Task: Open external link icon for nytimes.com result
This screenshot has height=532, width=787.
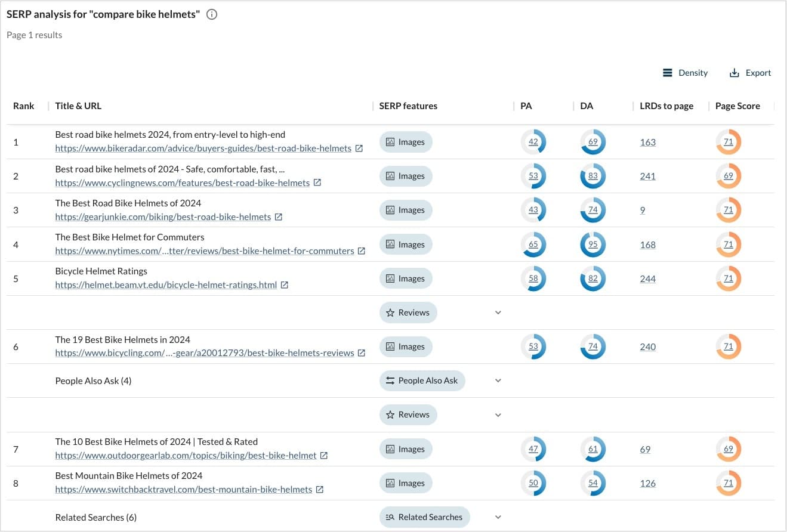Action: (x=362, y=251)
